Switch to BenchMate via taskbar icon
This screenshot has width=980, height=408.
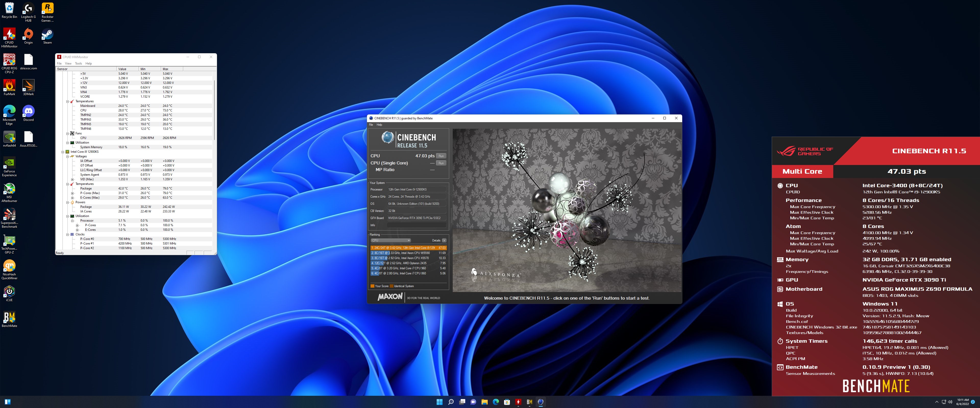(529, 402)
